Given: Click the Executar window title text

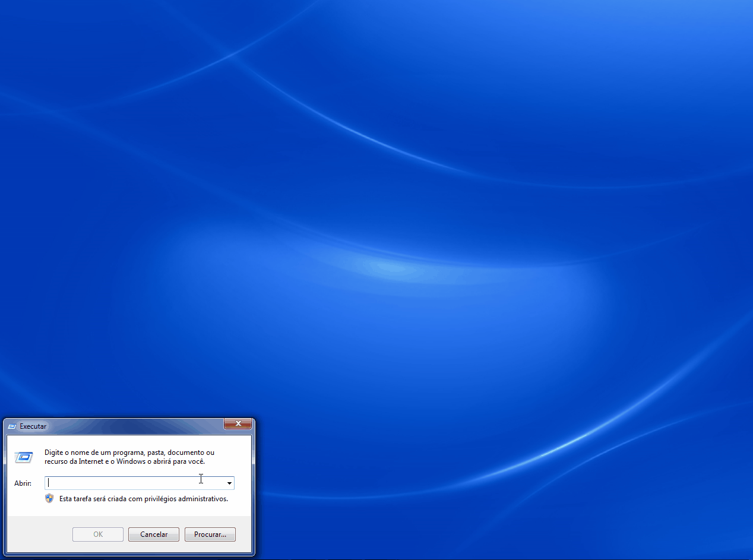Looking at the screenshot, I should tap(33, 426).
